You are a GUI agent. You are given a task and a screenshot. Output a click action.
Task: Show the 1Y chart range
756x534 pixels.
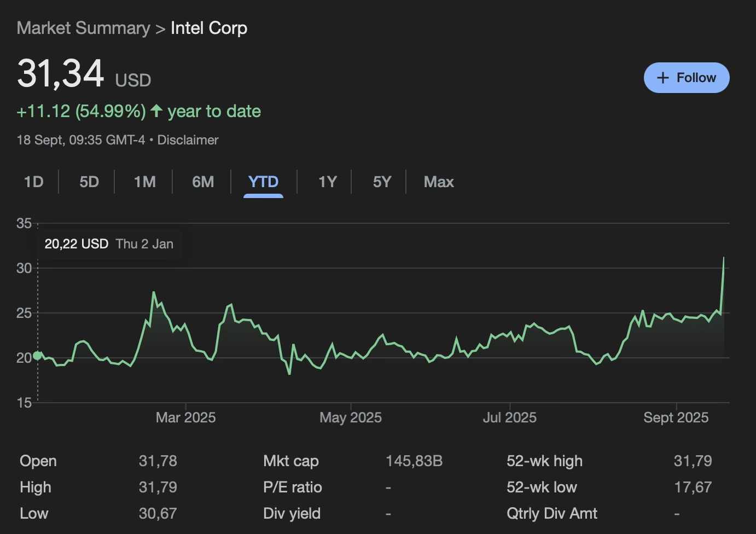pos(328,182)
